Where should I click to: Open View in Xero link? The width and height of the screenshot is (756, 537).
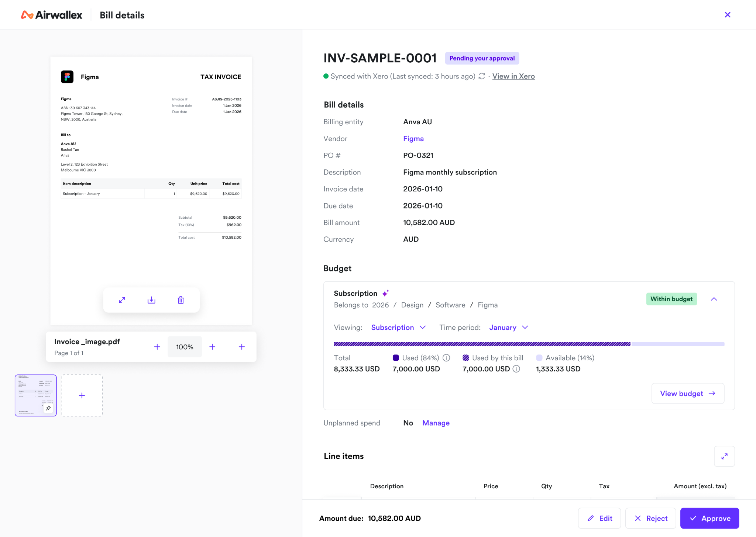(513, 76)
